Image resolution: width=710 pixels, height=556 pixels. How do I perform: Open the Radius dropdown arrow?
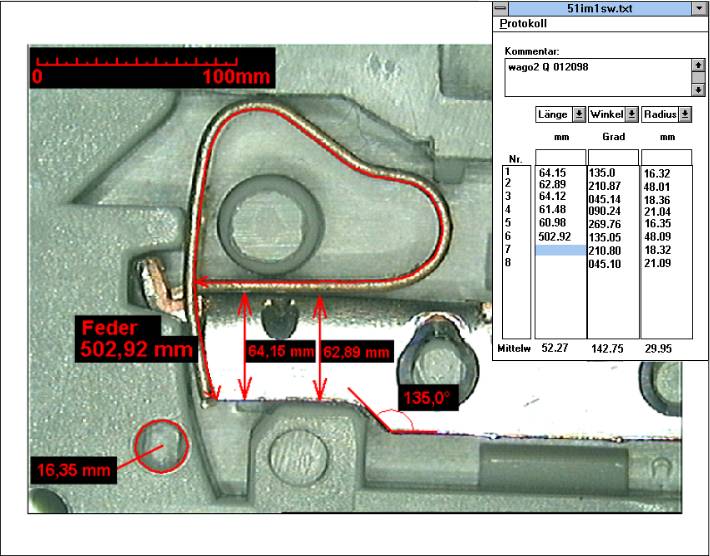pyautogui.click(x=685, y=115)
